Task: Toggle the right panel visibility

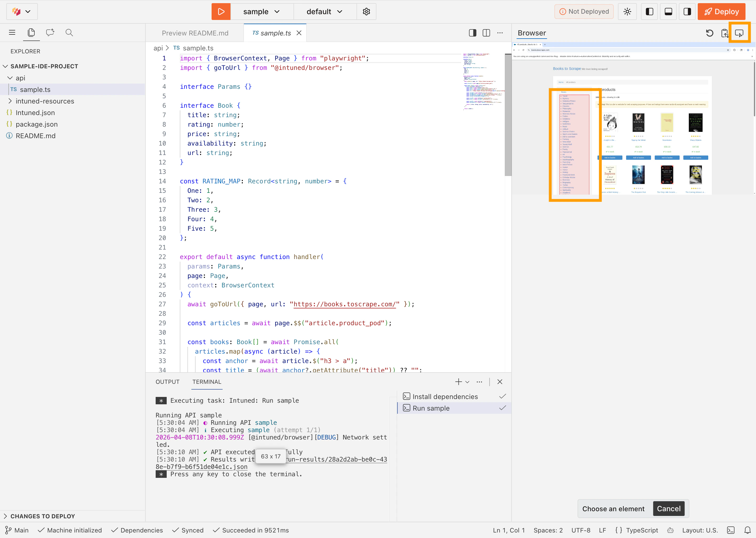Action: (x=687, y=11)
